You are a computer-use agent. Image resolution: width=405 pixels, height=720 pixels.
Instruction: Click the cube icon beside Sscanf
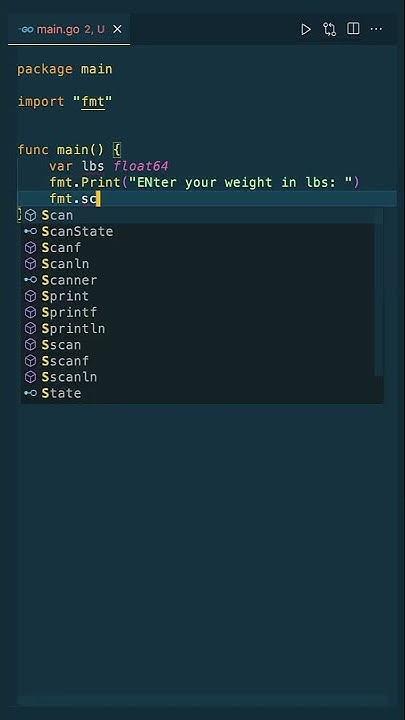[x=30, y=361]
